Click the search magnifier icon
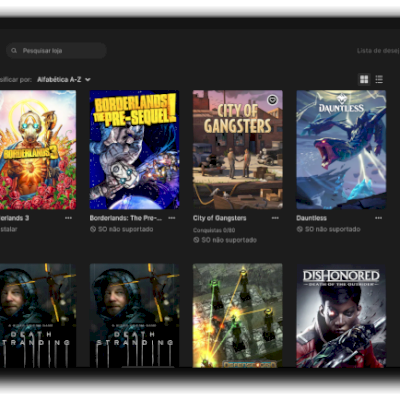400x400 pixels. pos(14,51)
